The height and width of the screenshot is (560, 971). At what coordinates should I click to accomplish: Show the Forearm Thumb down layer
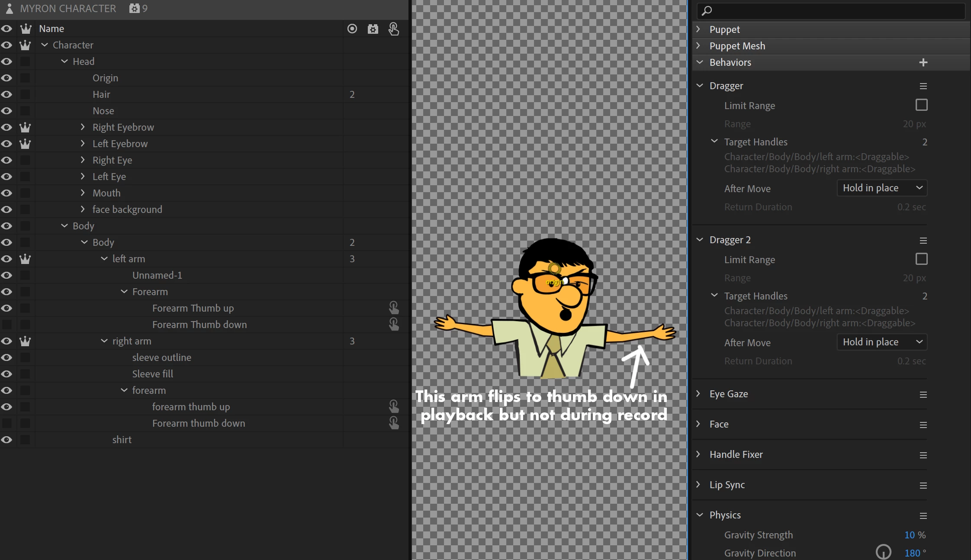(x=6, y=325)
